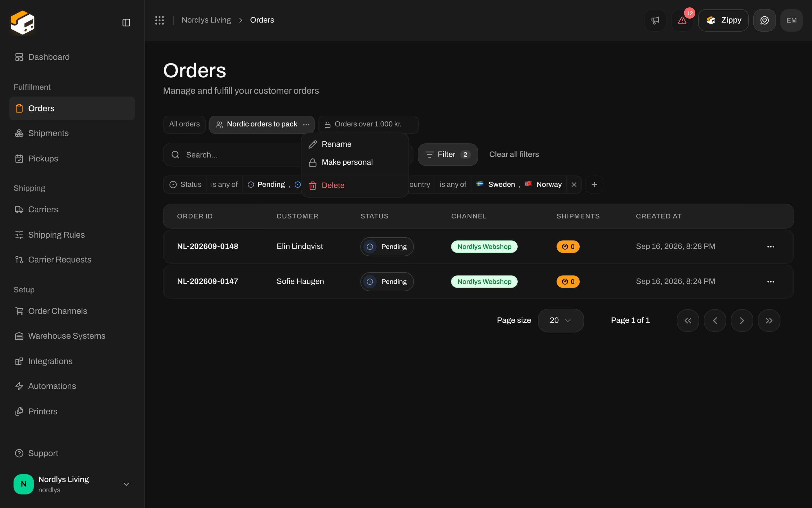812x508 pixels.
Task: Change Status filter operator is any of
Action: [x=224, y=185]
